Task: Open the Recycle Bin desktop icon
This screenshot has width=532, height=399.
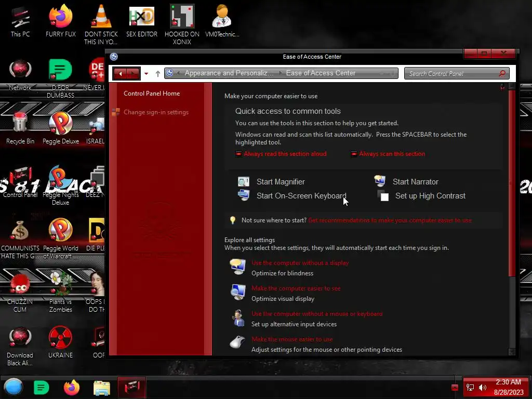Action: (x=20, y=128)
